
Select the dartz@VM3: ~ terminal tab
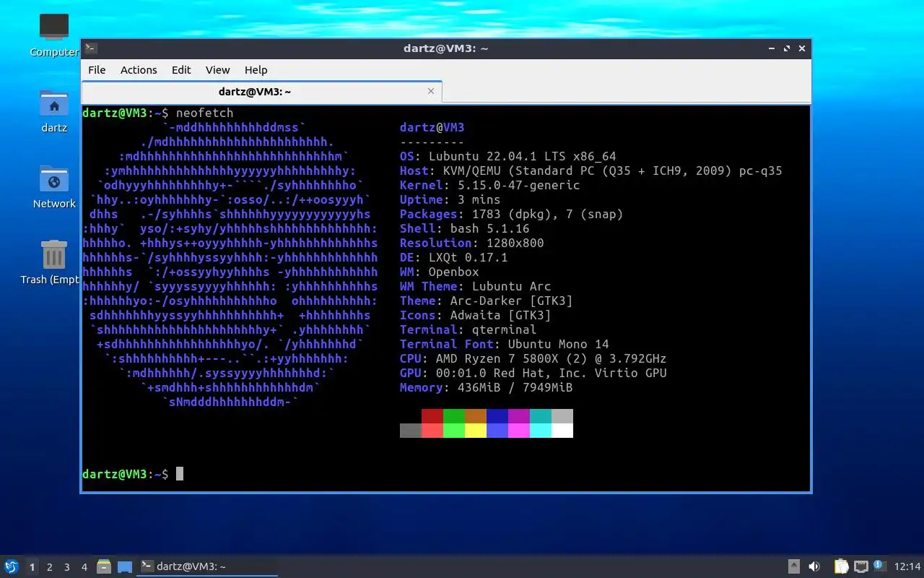coord(261,92)
